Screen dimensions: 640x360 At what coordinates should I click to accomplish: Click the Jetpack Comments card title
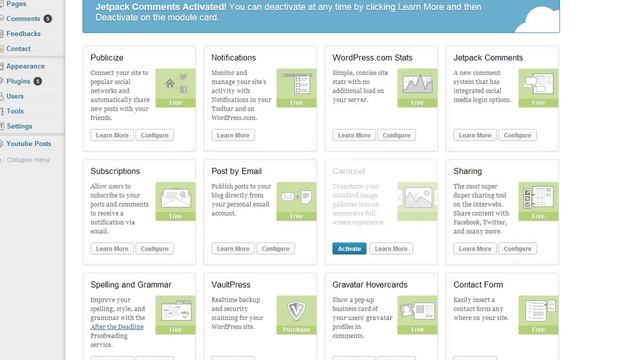tap(488, 58)
